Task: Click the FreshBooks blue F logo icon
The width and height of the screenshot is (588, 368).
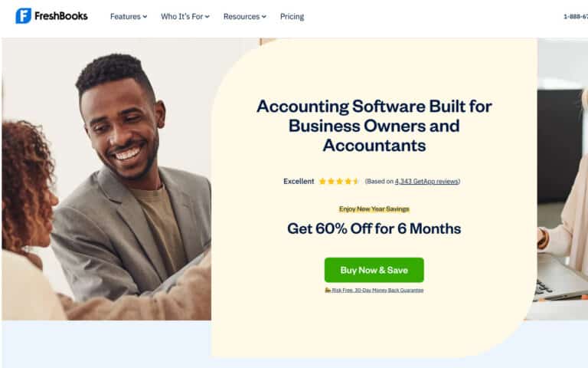Action: (23, 16)
